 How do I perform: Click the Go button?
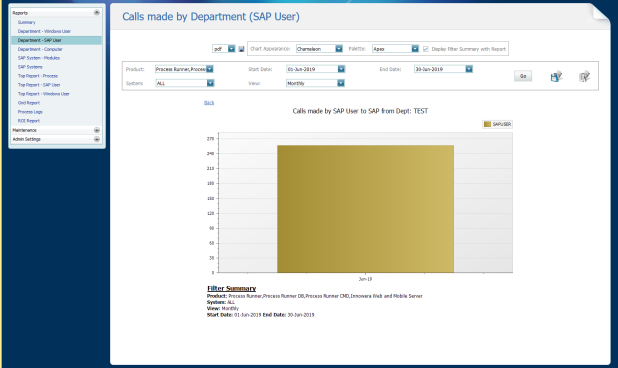(x=523, y=76)
